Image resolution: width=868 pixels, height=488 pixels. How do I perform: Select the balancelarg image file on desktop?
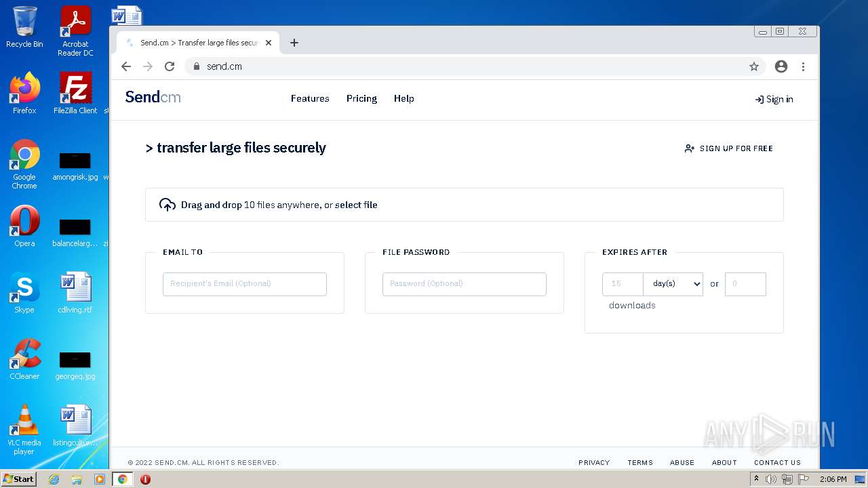tap(75, 232)
